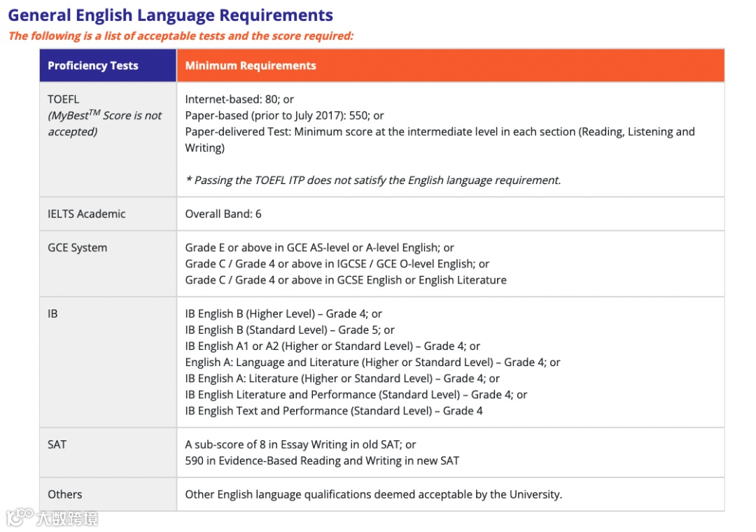Select the 'SAT' row label
This screenshot has width=756, height=532.
57,444
